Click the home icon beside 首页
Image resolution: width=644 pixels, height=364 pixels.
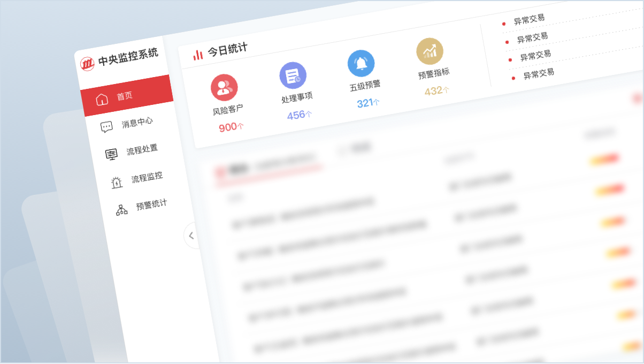click(x=102, y=100)
